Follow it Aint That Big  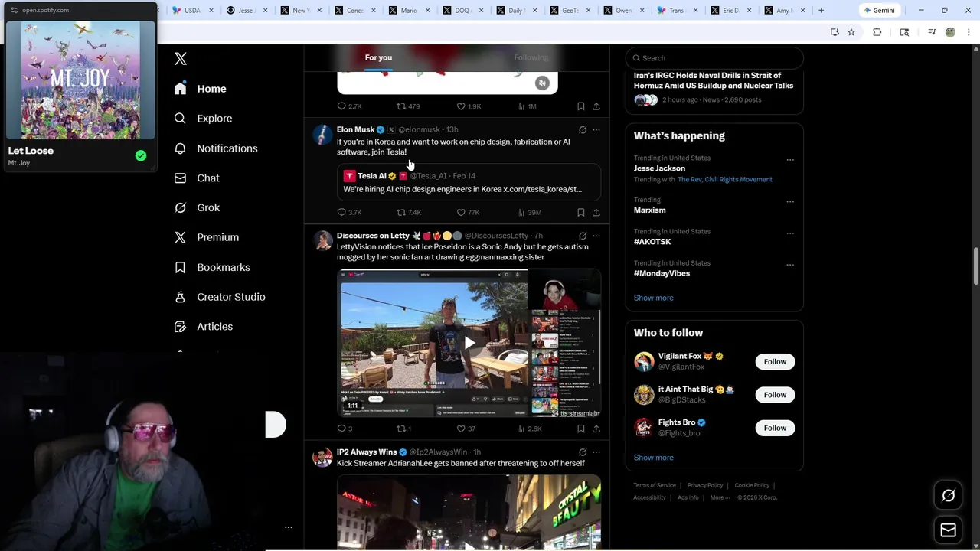775,395
